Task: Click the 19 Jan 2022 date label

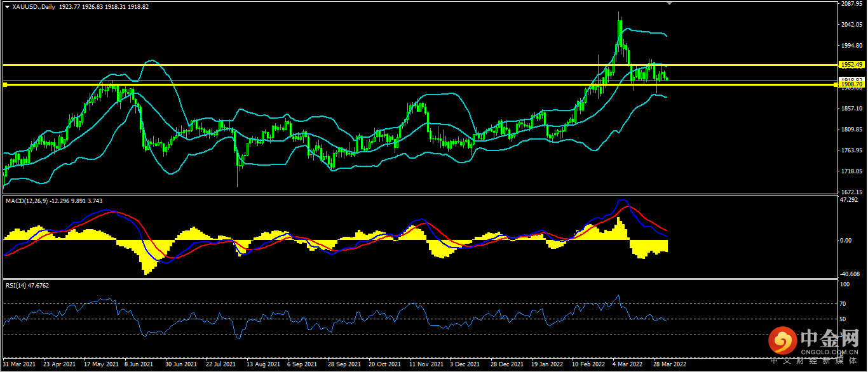Action: (x=547, y=365)
